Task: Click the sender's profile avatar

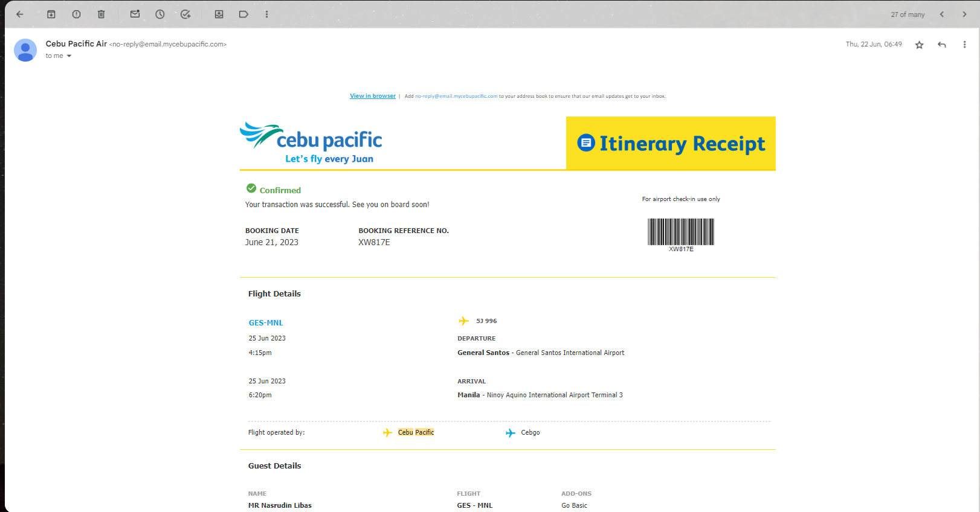Action: click(x=25, y=50)
